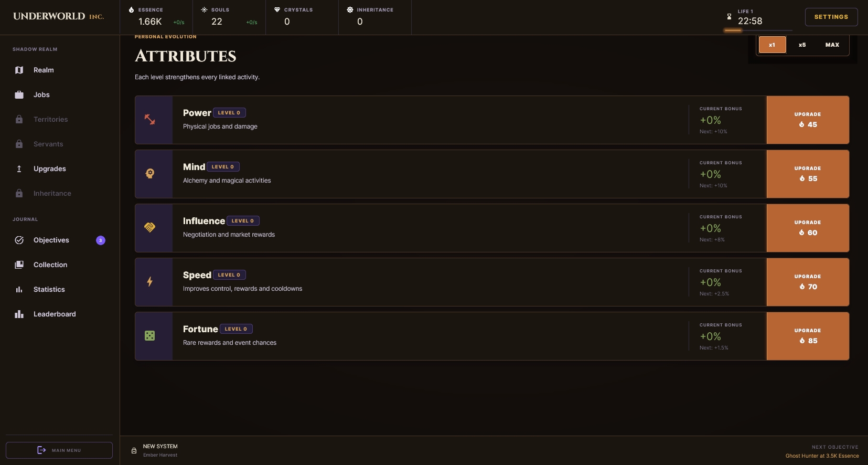This screenshot has width=868, height=465.
Task: Open the Leaderboard page
Action: 59,314
